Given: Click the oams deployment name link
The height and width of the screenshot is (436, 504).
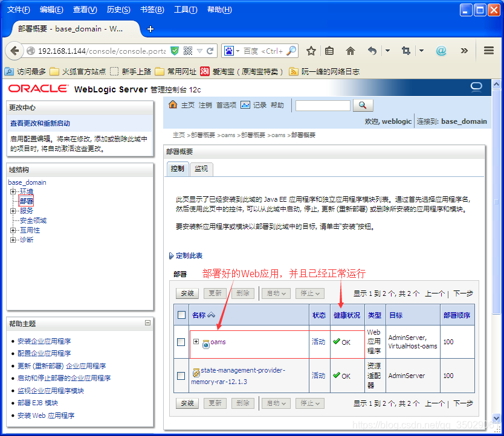Looking at the screenshot, I should [x=218, y=342].
